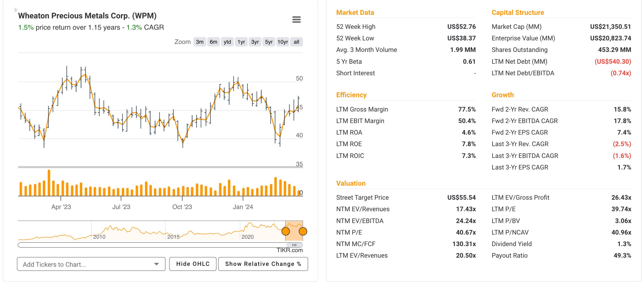Screen dimensions: 644x284
Task: Click the Valuation section heading
Action: (x=351, y=183)
